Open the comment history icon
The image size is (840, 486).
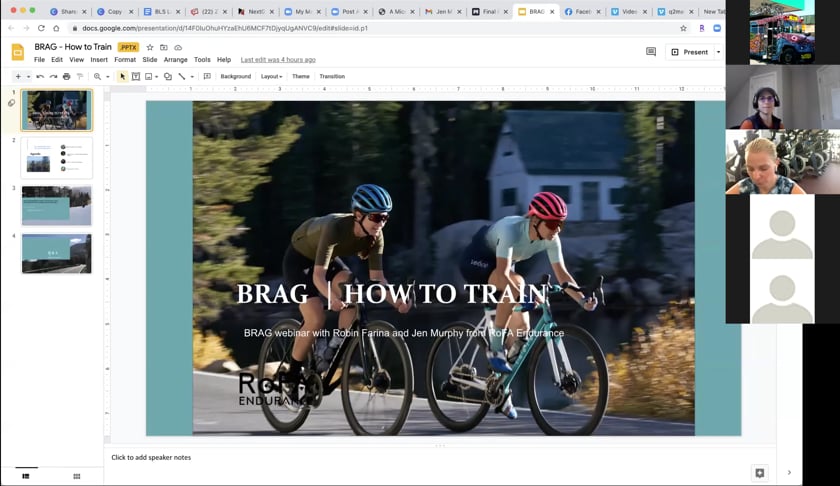651,52
